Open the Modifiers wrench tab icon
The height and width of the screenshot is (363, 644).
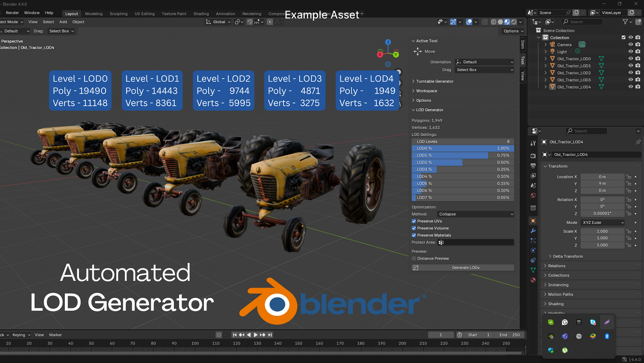click(x=533, y=231)
